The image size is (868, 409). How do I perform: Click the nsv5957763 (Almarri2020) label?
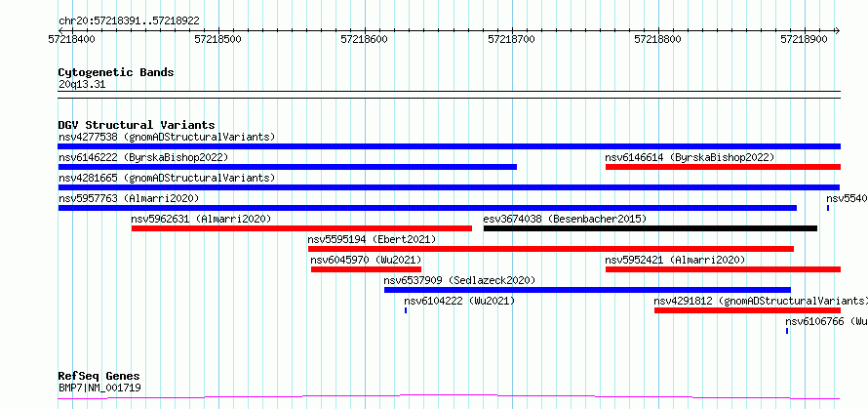[x=129, y=198]
